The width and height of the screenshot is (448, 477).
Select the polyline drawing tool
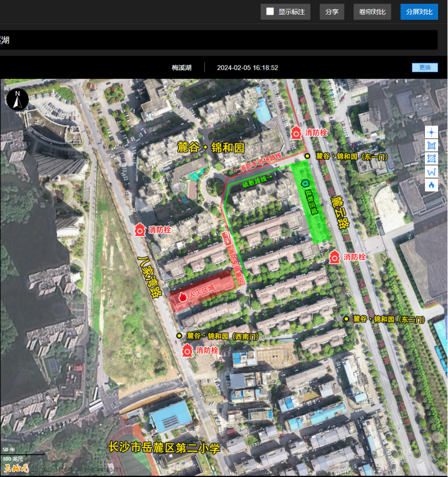pyautogui.click(x=431, y=172)
